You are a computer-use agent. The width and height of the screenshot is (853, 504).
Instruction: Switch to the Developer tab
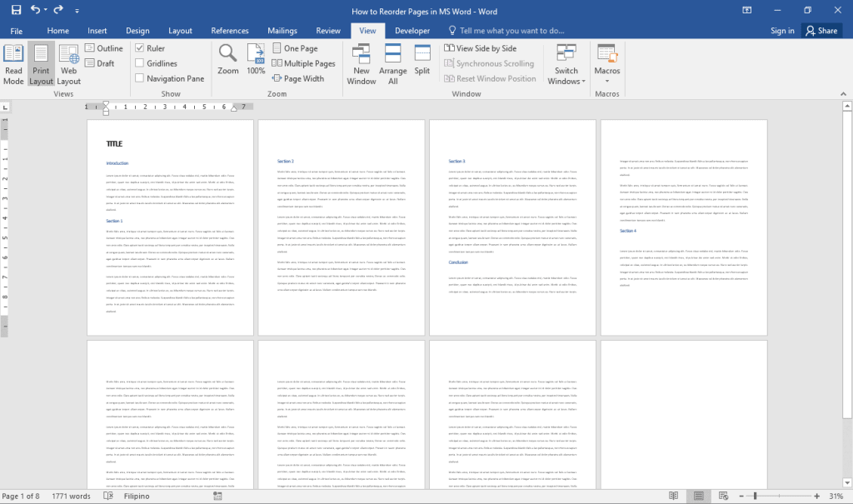pyautogui.click(x=412, y=31)
